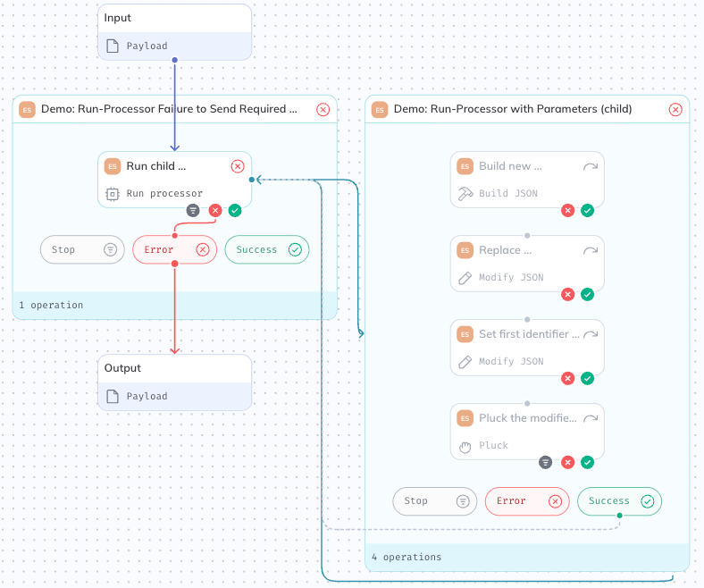Click the pencil icon in Set first identifier node
The image size is (704, 588).
(465, 362)
